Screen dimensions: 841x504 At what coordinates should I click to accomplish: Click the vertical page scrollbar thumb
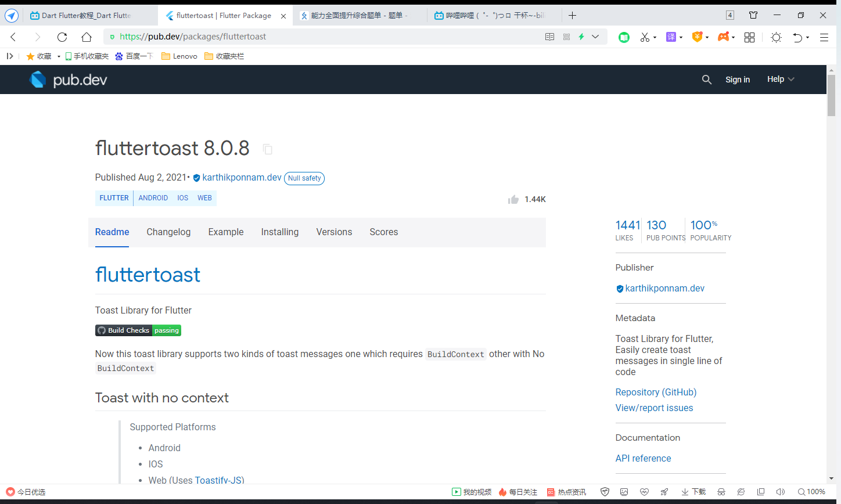(x=831, y=95)
